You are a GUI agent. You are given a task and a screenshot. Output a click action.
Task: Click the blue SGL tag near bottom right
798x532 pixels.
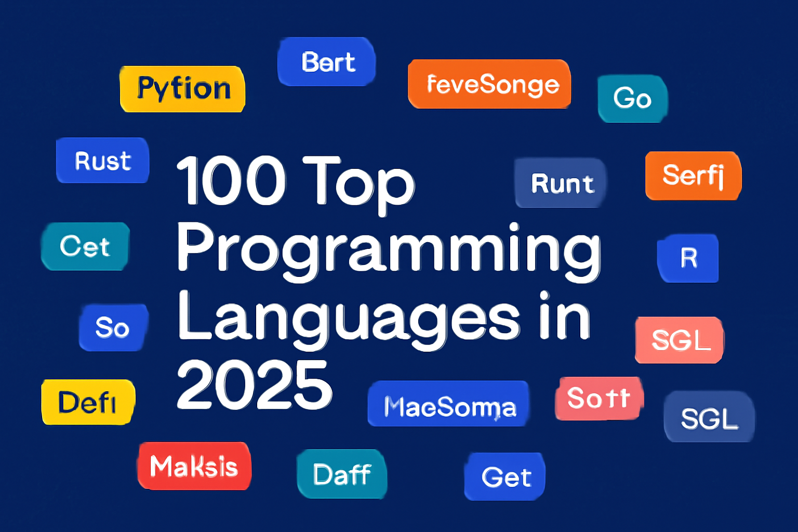710,419
